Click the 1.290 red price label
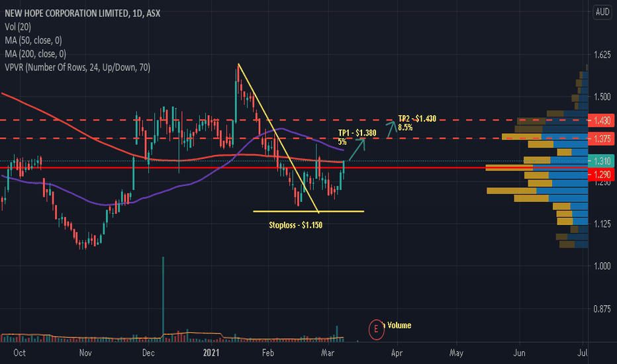This screenshot has width=617, height=364. pyautogui.click(x=601, y=174)
